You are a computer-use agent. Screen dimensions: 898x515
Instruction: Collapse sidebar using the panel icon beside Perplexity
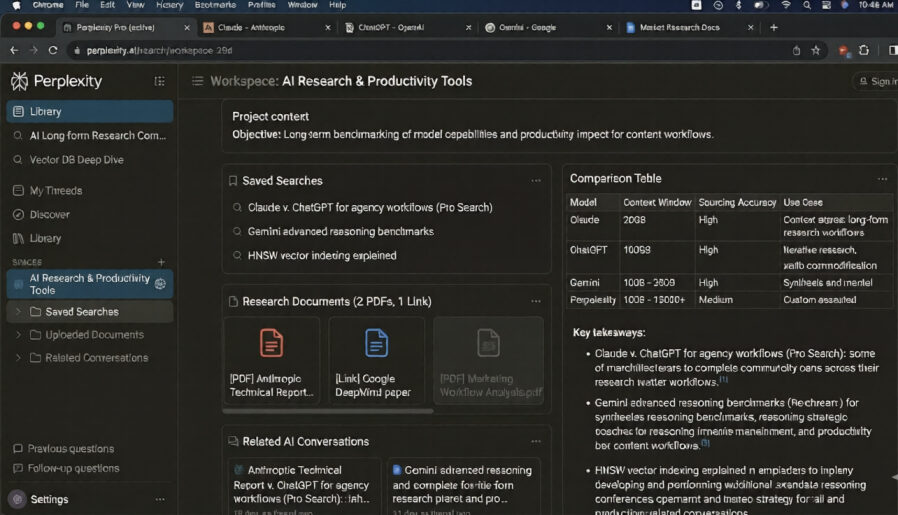pos(160,81)
